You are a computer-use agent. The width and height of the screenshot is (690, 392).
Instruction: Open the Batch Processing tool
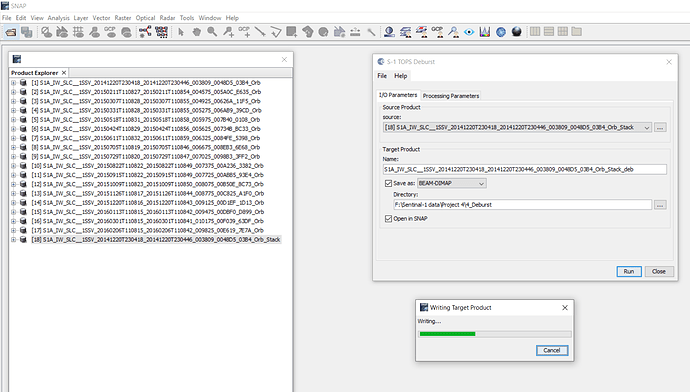point(161,32)
